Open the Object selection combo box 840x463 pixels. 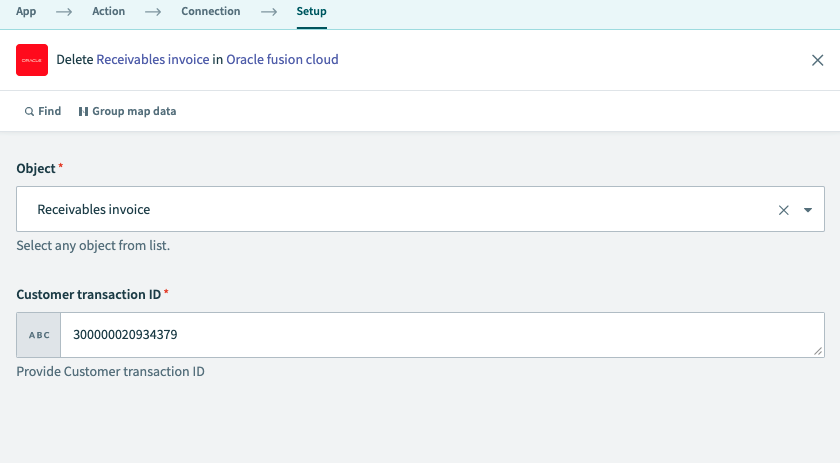[x=400, y=210]
